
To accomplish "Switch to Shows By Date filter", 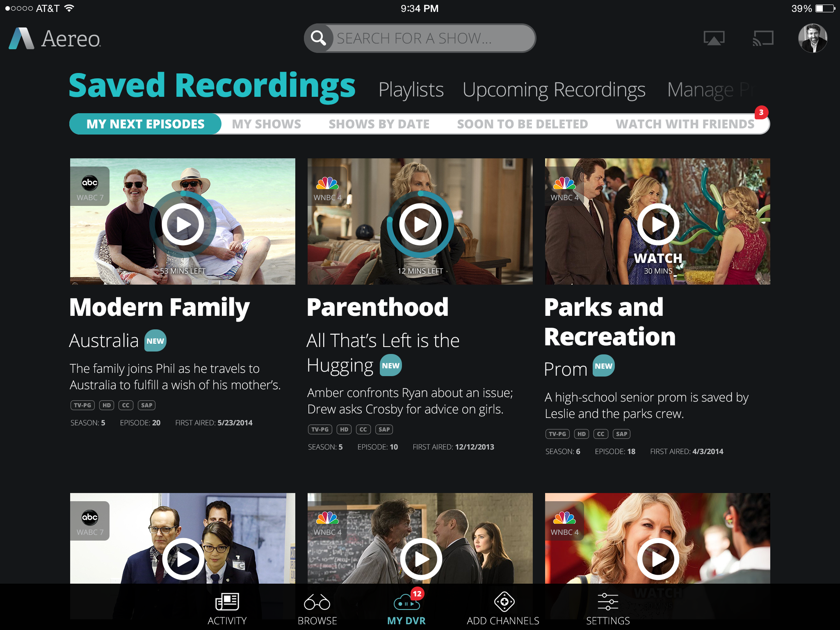I will (379, 124).
